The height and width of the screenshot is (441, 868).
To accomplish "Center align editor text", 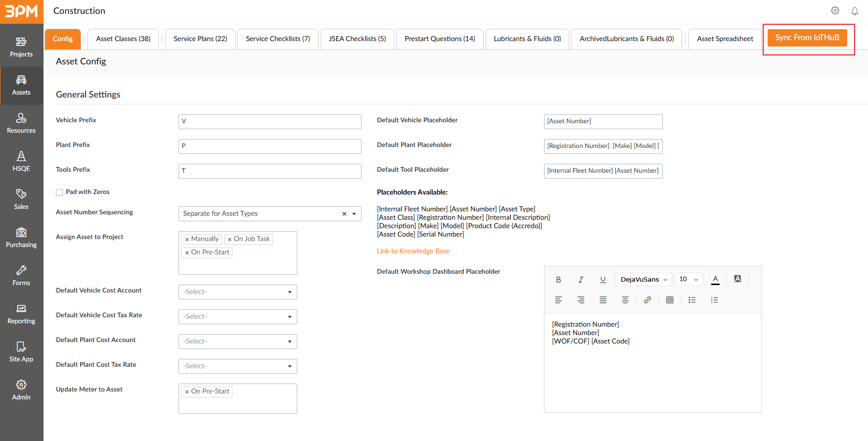I will coord(625,300).
